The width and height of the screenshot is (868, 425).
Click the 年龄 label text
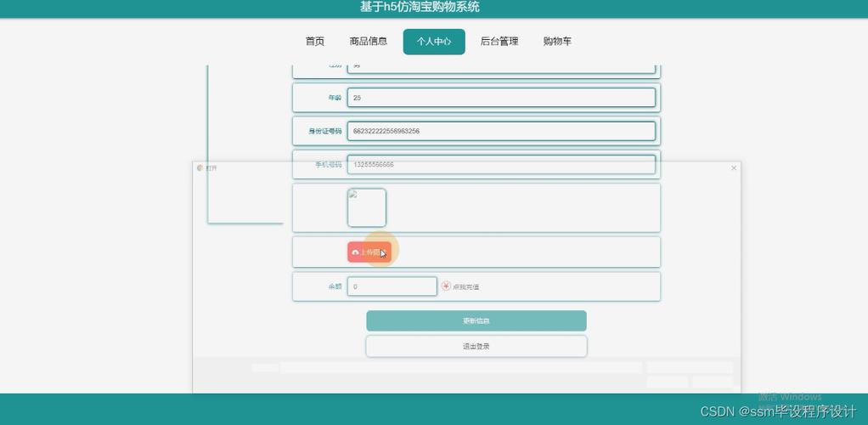(335, 98)
